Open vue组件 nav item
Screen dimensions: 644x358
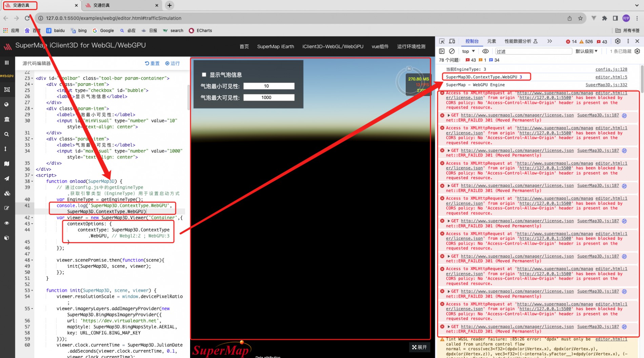pyautogui.click(x=380, y=46)
